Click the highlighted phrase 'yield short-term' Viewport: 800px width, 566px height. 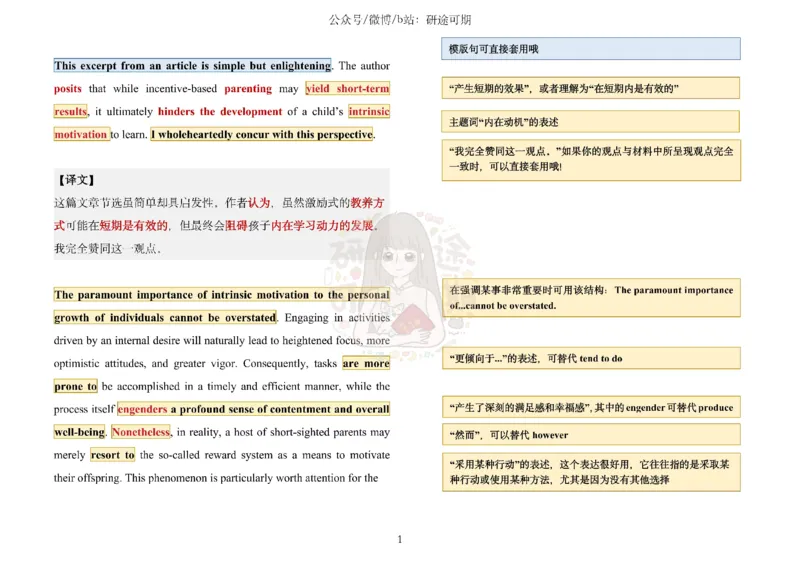347,88
